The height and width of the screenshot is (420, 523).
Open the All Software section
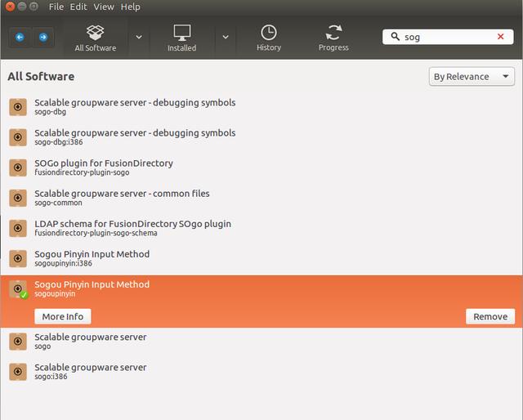(x=96, y=38)
